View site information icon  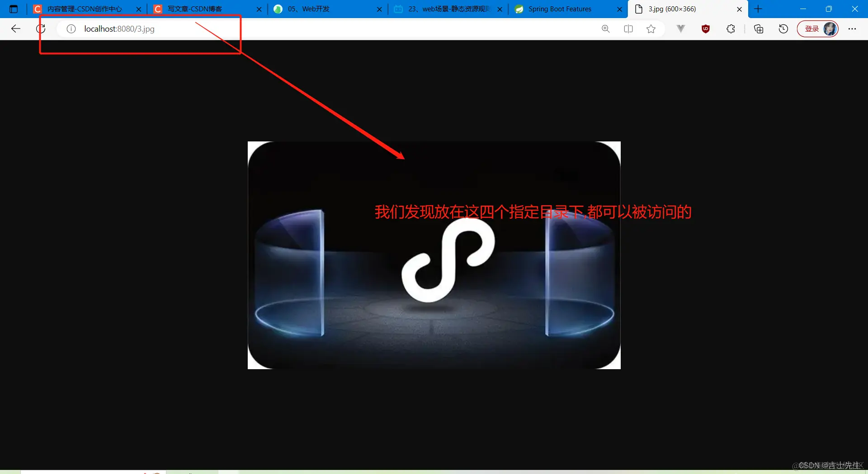[71, 29]
